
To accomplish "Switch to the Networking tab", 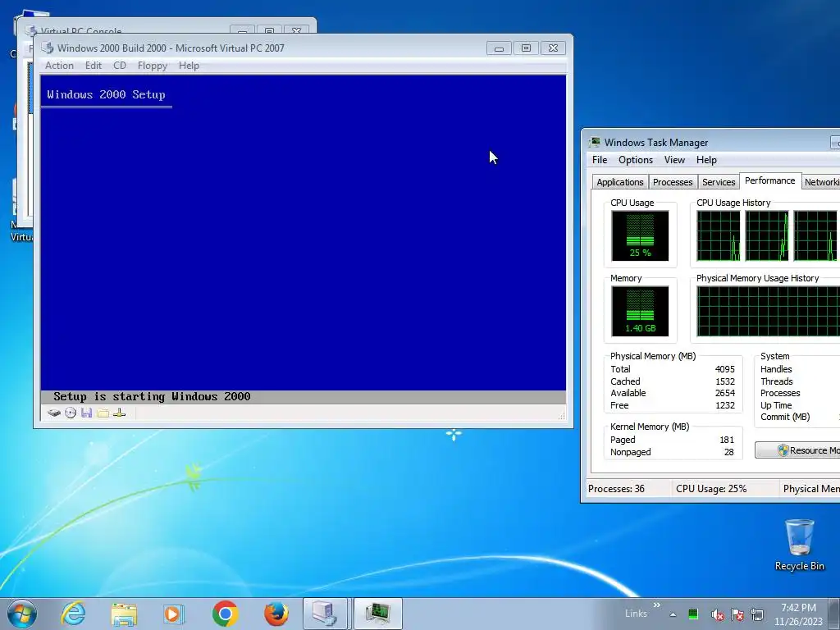I will click(822, 182).
